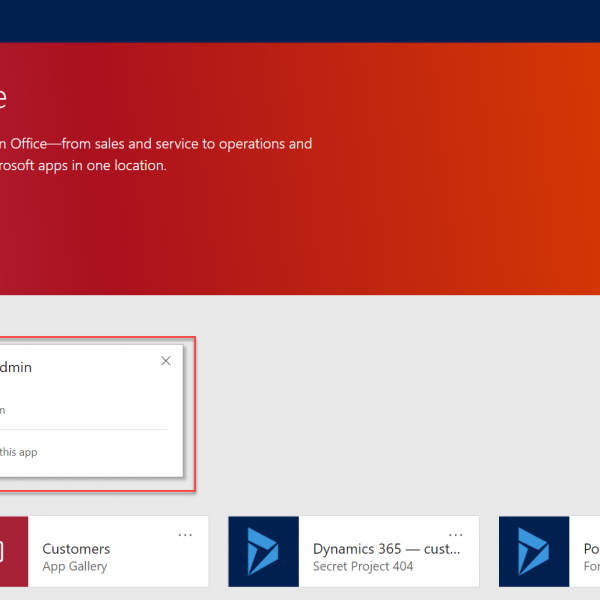This screenshot has height=600, width=600.
Task: Click the "dmin" heading in popup card
Action: point(16,367)
